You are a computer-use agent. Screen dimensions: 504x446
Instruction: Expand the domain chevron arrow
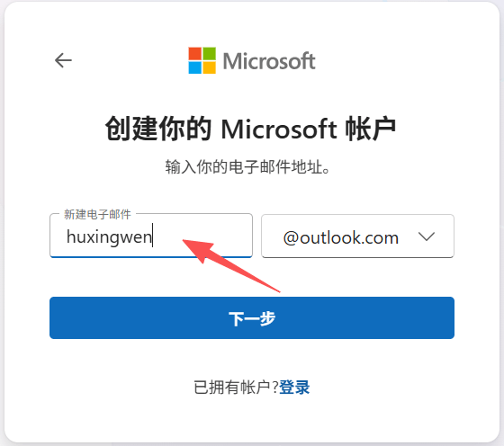point(427,236)
